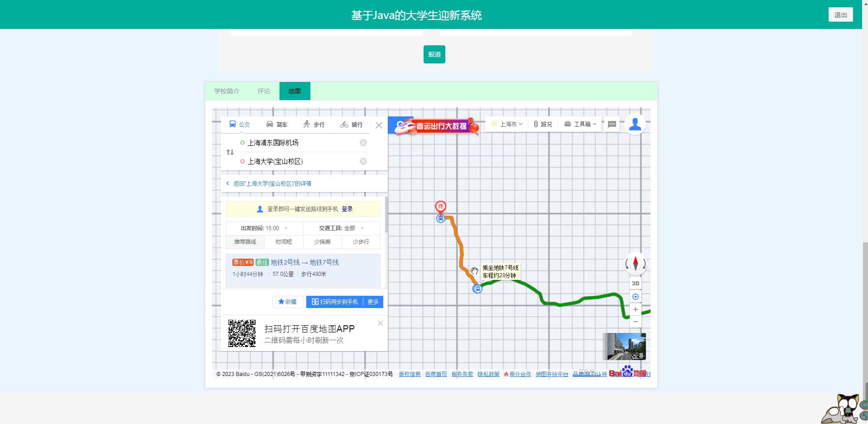
Task: Expand the 工具箱 toolbox menu
Action: 580,124
